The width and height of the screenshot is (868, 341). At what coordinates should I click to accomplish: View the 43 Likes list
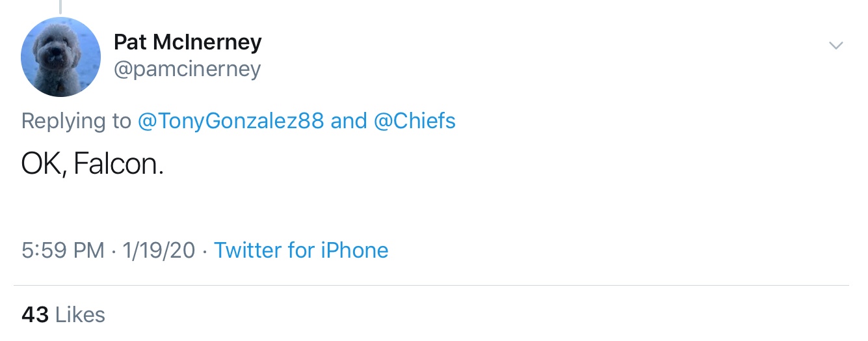tap(63, 315)
